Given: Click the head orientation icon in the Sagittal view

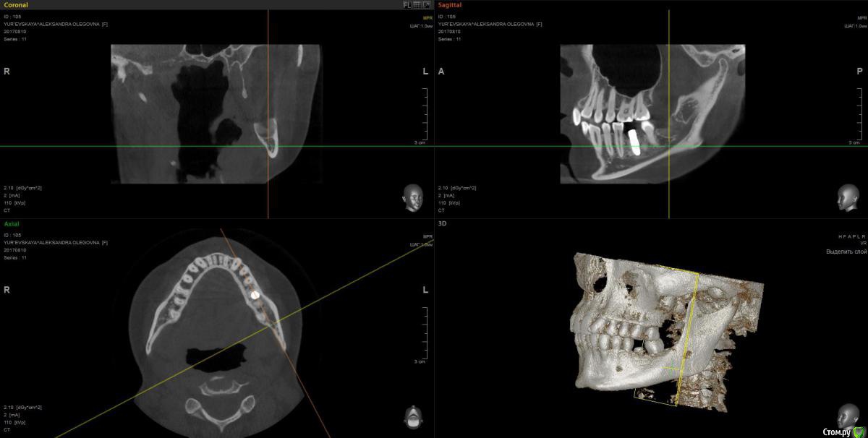Looking at the screenshot, I should coord(848,197).
